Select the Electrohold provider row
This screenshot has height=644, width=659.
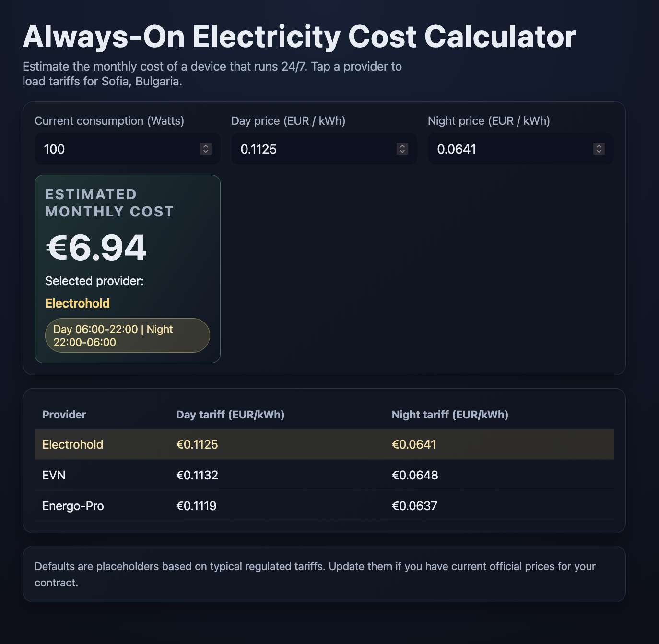(x=73, y=444)
